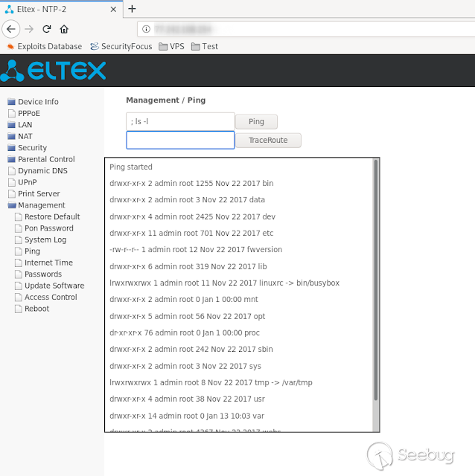Screen dimensions: 475x476
Task: Open the Pon Password page
Action: click(x=44, y=228)
